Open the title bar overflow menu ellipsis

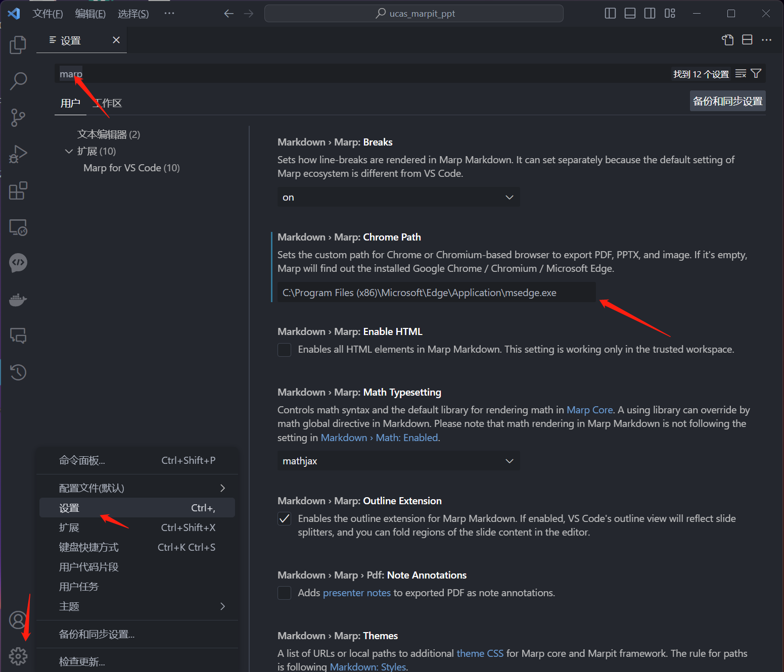tap(169, 14)
